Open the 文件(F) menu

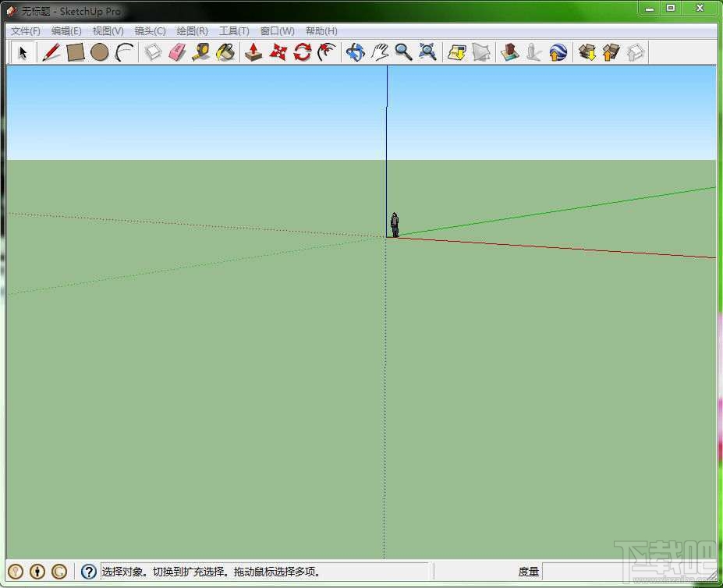pos(23,31)
